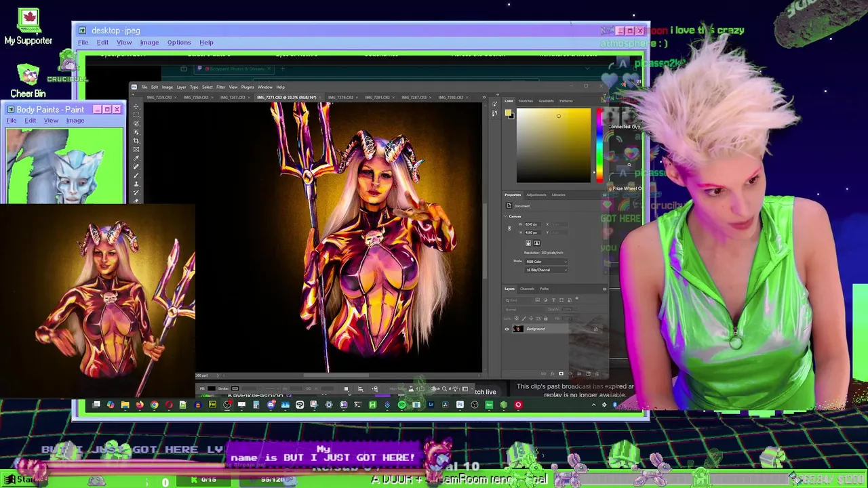Click the Photoshop icon in taskbar
Viewport: 868px width, 488px height.
(460, 405)
